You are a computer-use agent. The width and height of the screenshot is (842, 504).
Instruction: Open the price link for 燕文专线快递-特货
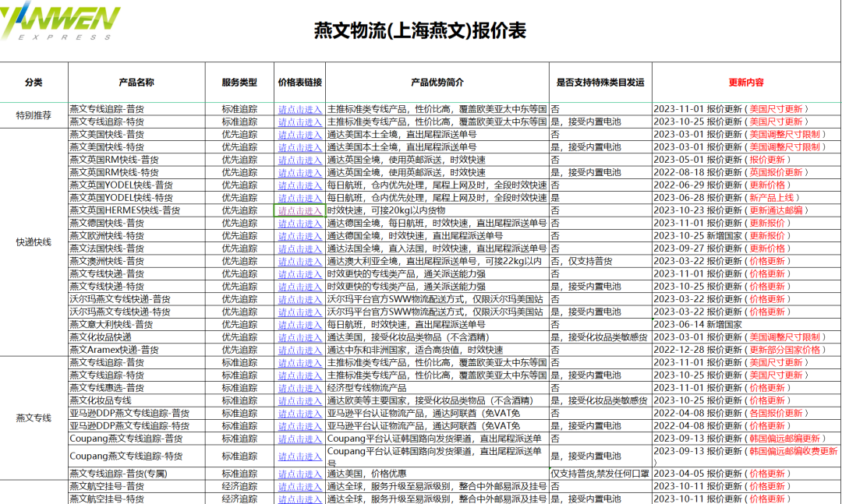click(299, 287)
